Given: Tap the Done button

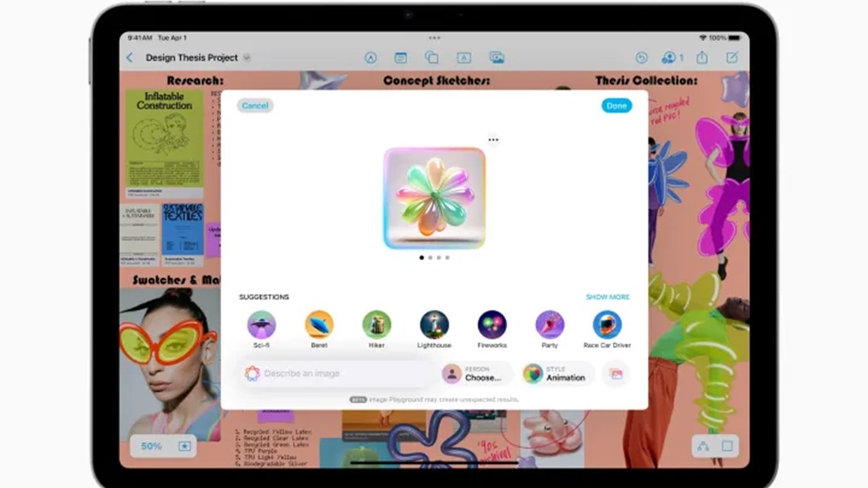Looking at the screenshot, I should tap(616, 106).
